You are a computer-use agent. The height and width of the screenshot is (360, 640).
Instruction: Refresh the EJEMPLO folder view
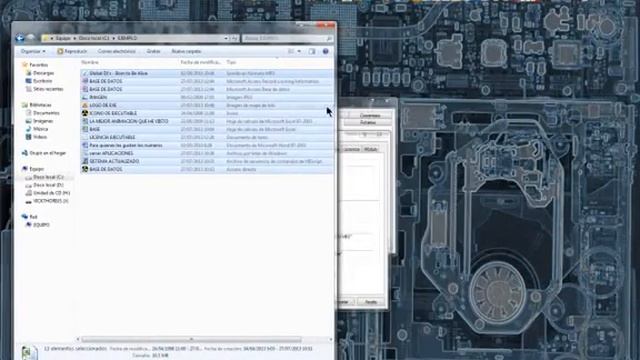pyautogui.click(x=234, y=38)
